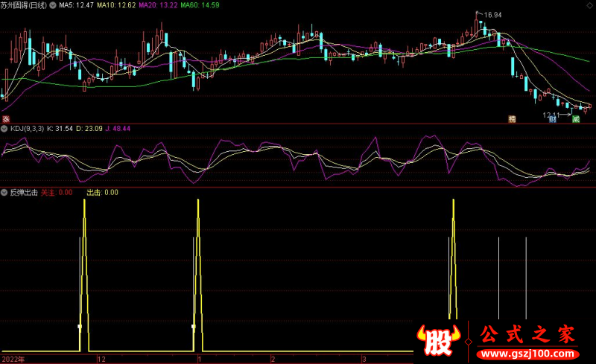Click the 12 month marker on timeline
Screen dimensions: 596x364
point(102,359)
